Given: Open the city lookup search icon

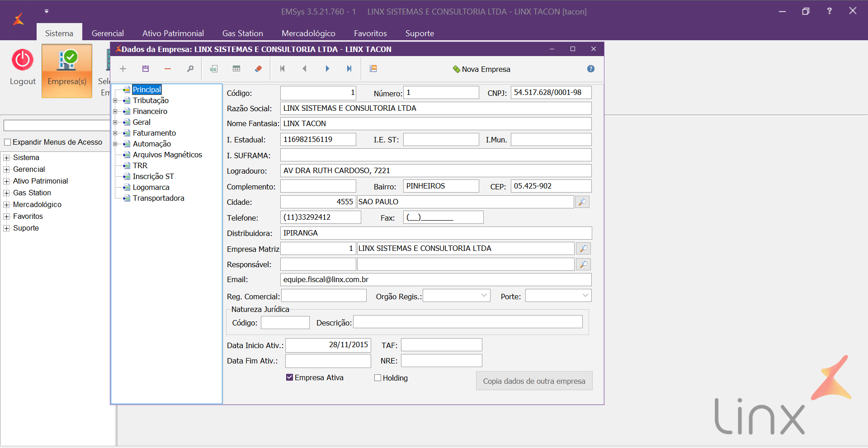Looking at the screenshot, I should coord(582,202).
